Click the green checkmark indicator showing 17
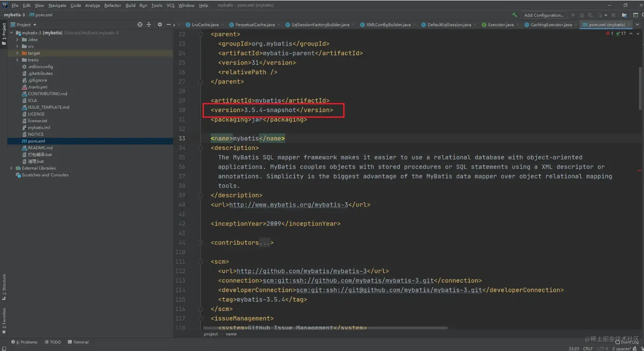 [621, 34]
